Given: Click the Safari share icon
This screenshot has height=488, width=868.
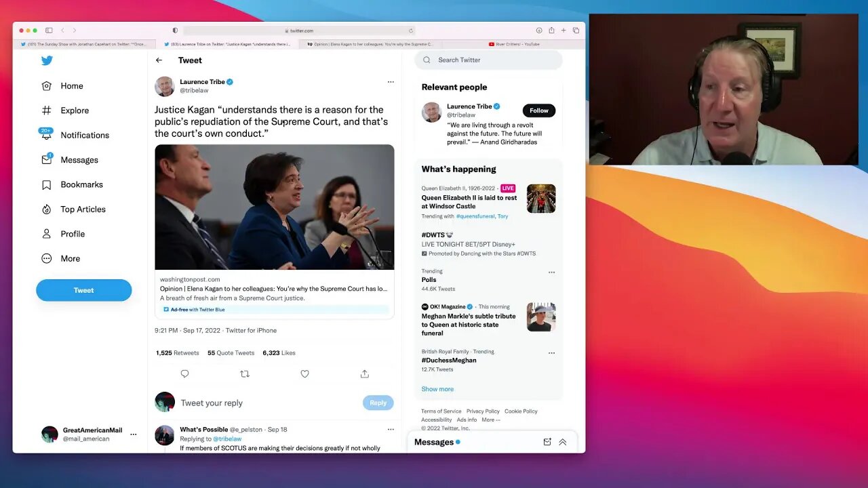Looking at the screenshot, I should (551, 30).
